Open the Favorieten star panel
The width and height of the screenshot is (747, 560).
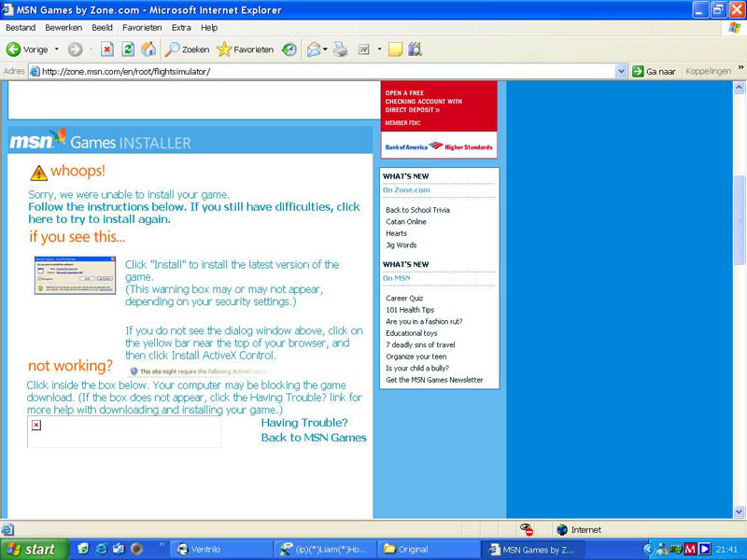click(245, 49)
